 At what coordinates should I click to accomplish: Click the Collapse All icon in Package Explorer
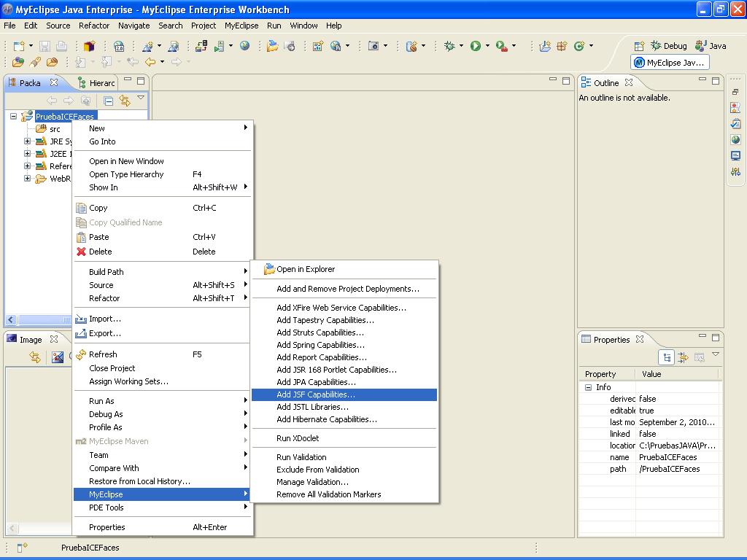(x=109, y=101)
